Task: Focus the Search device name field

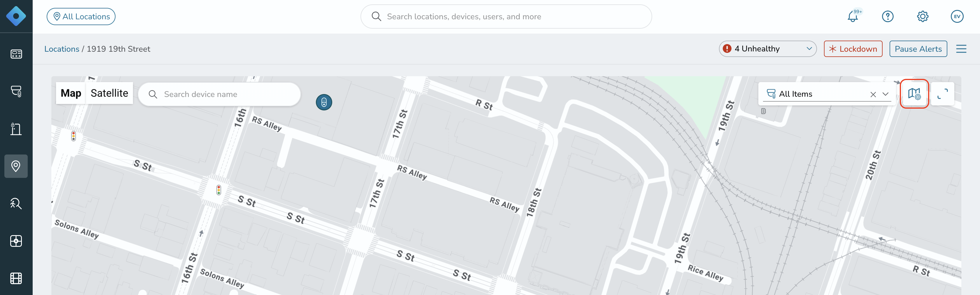Action: (x=219, y=94)
